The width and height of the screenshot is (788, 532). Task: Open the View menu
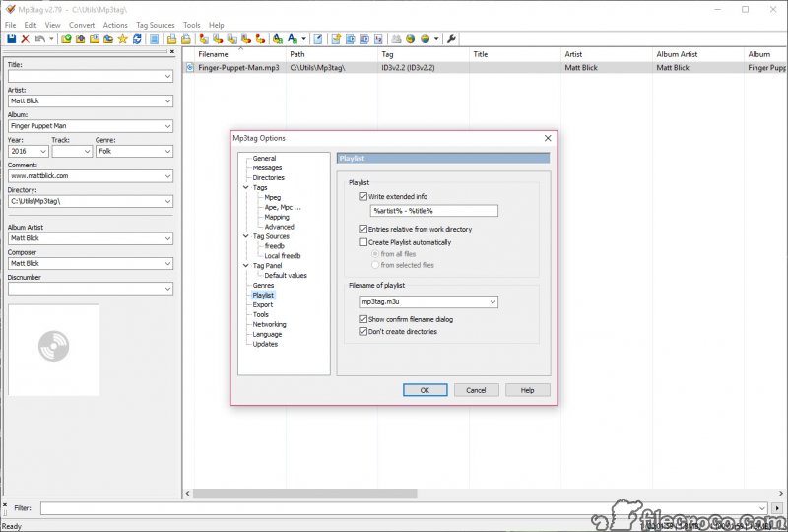(x=52, y=25)
